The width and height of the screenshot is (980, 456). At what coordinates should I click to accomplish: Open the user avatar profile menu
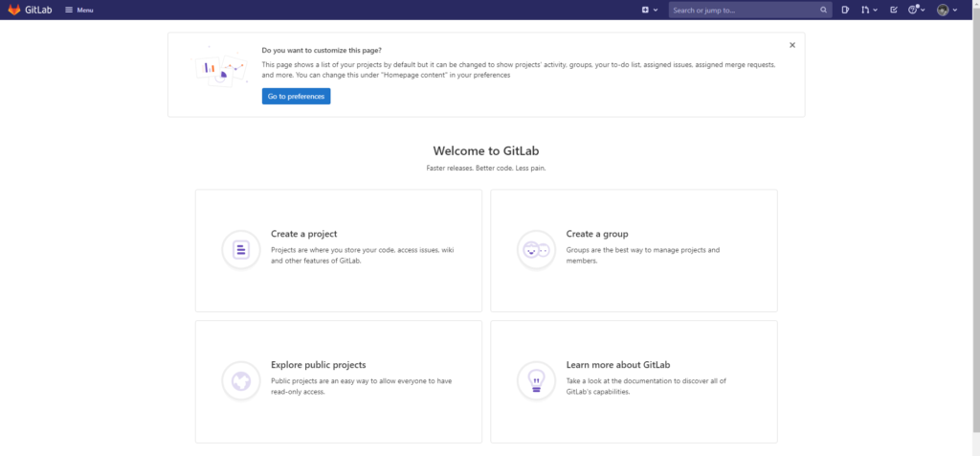(x=947, y=10)
